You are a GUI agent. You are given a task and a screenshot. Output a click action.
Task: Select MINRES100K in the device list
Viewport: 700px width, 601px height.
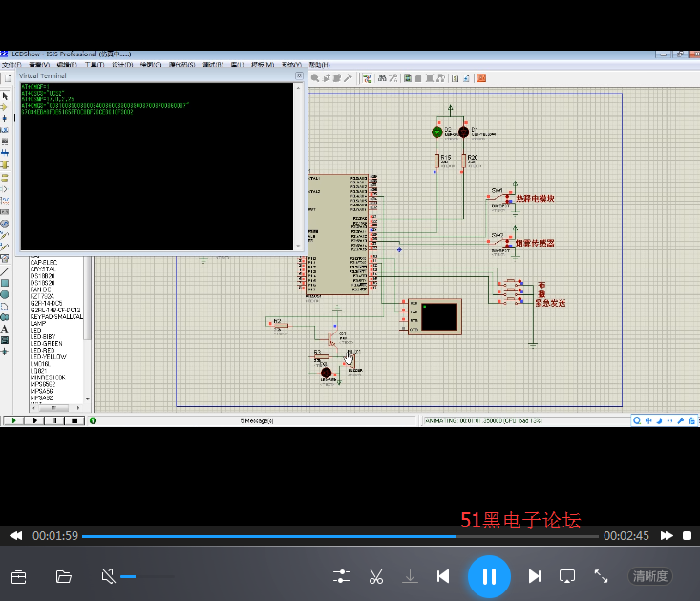coord(48,377)
